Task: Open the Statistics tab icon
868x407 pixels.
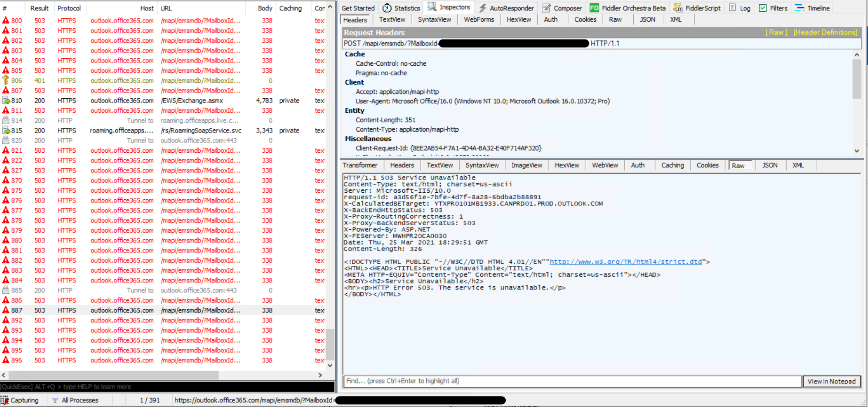Action: point(387,8)
